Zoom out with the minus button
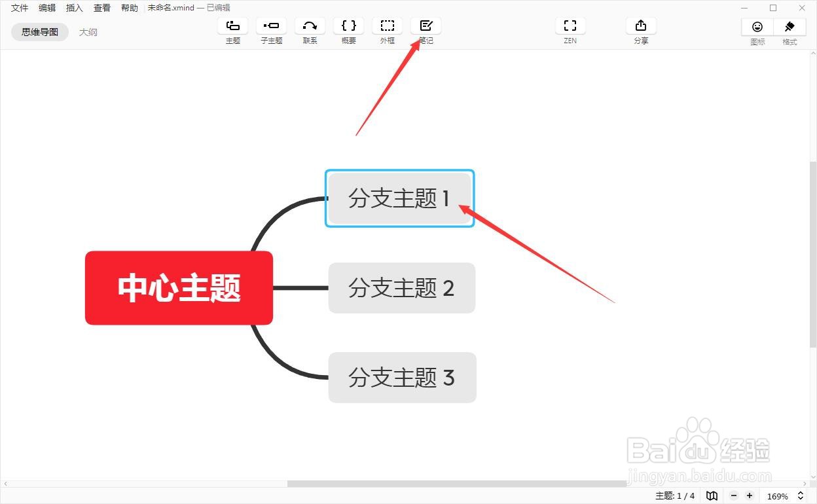The width and height of the screenshot is (817, 504). pos(733,495)
